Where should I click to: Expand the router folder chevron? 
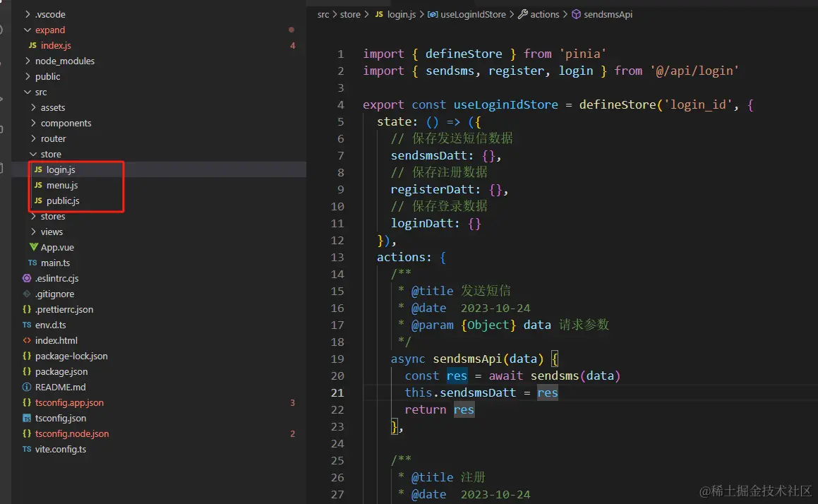click(33, 138)
